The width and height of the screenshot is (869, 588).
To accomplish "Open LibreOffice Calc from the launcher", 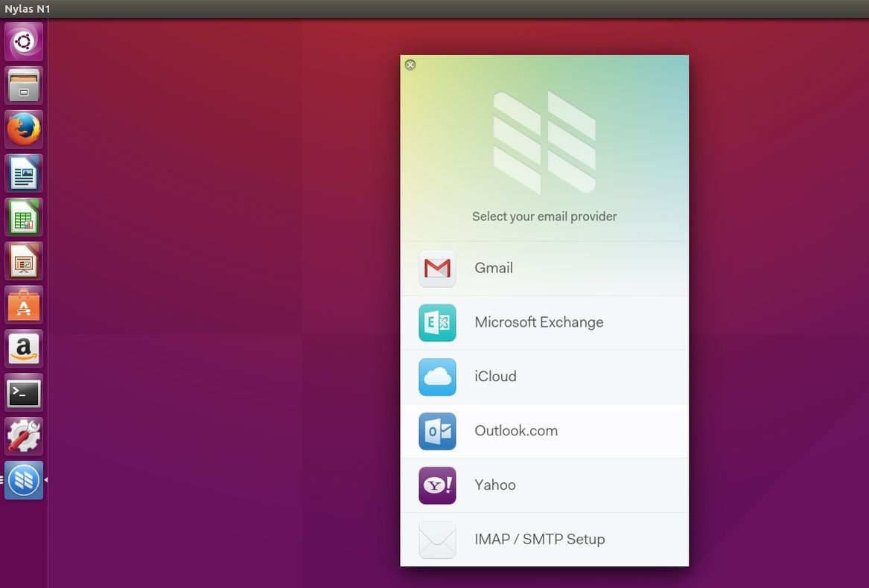I will pyautogui.click(x=24, y=217).
